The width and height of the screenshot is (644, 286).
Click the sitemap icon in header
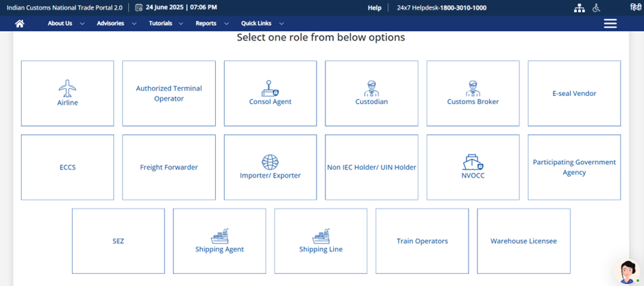[x=580, y=8]
